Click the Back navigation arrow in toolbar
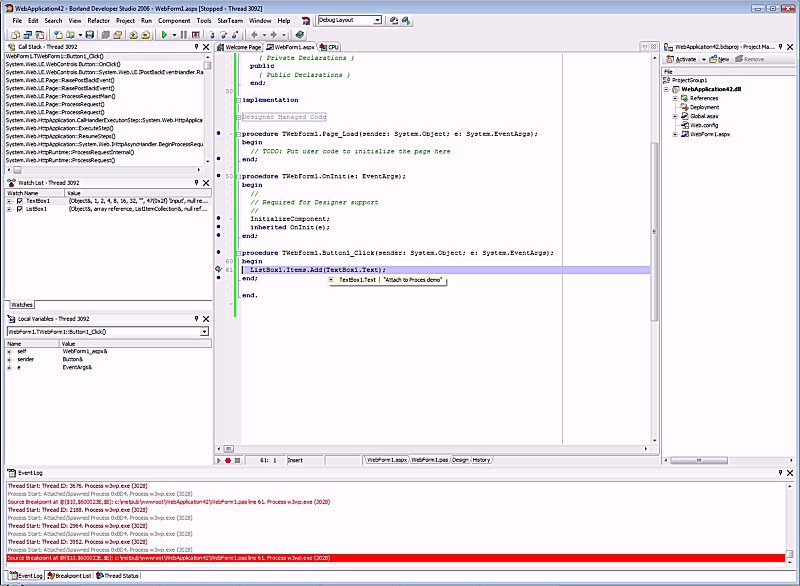This screenshot has height=586, width=800. (254, 35)
